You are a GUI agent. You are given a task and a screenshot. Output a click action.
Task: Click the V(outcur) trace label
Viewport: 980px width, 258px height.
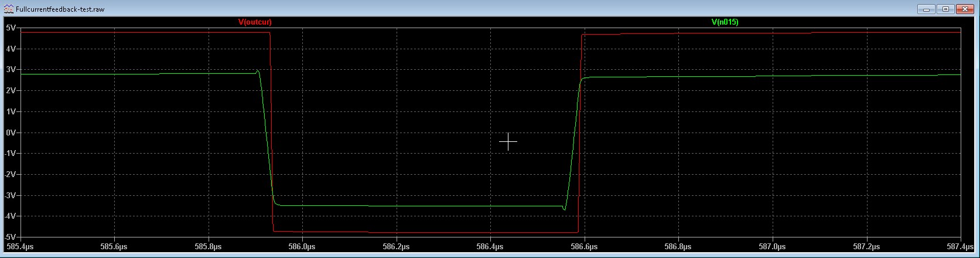tap(255, 22)
